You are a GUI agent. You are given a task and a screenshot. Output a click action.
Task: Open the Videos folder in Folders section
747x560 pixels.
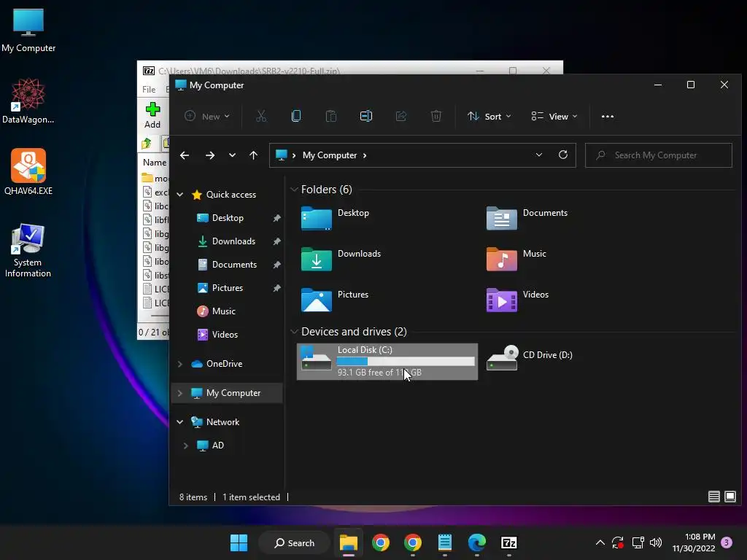pyautogui.click(x=517, y=300)
